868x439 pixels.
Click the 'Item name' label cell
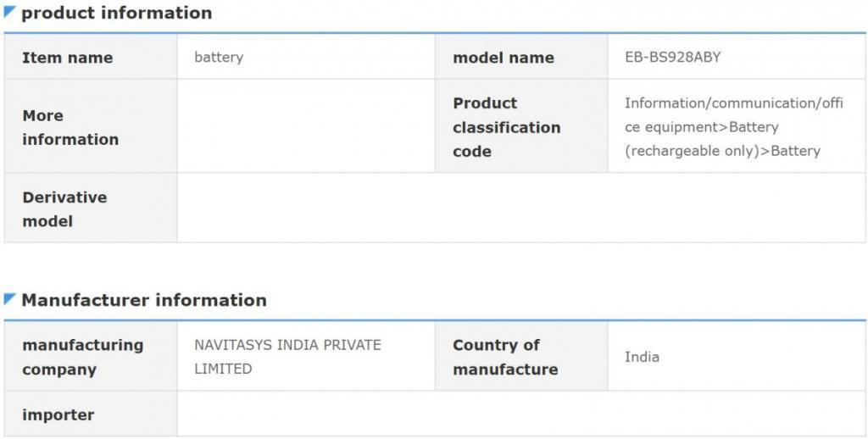(68, 58)
